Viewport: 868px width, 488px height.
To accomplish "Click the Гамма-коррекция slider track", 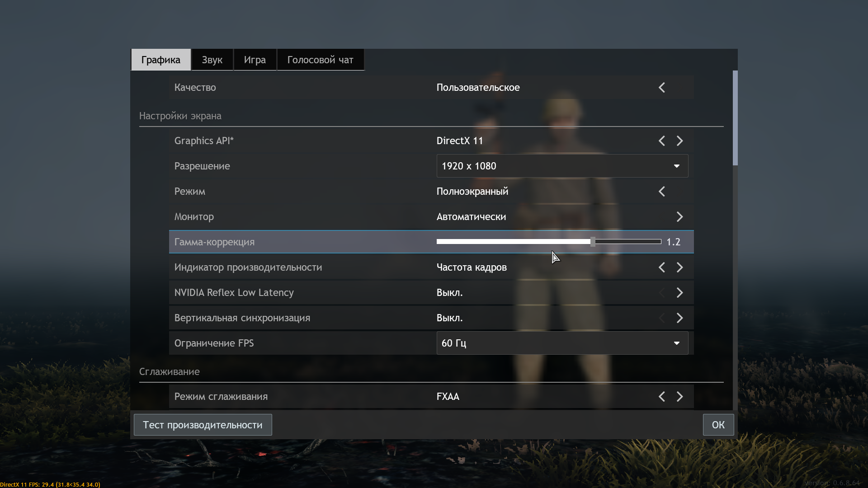I will coord(548,242).
